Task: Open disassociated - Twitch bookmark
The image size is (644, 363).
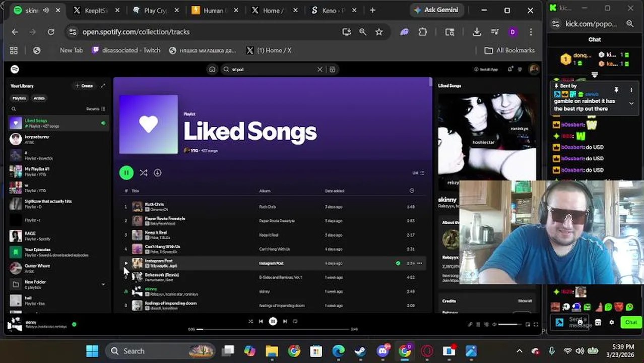Action: [x=126, y=50]
